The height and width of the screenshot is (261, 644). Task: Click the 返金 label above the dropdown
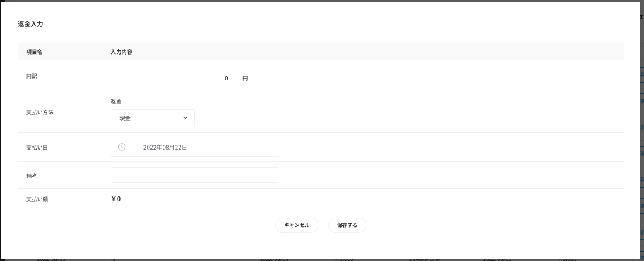pyautogui.click(x=116, y=101)
